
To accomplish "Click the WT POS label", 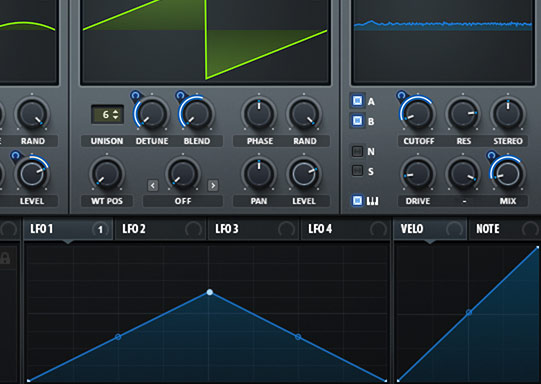I will pyautogui.click(x=107, y=201).
